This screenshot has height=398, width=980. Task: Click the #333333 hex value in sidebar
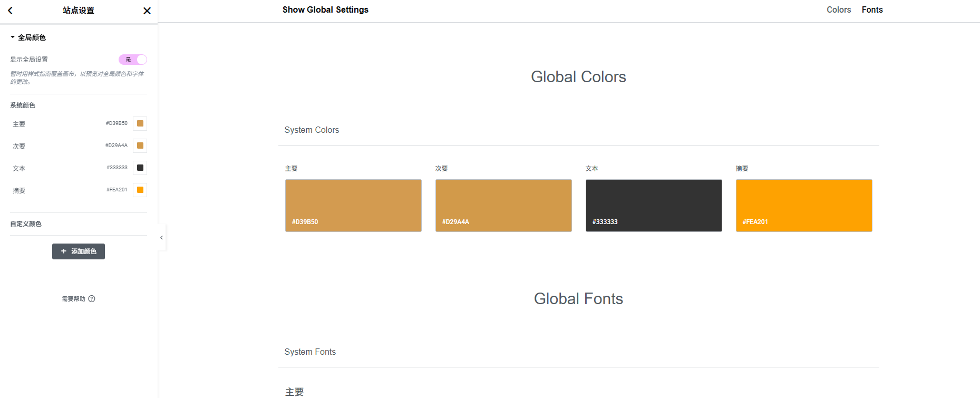tap(117, 168)
